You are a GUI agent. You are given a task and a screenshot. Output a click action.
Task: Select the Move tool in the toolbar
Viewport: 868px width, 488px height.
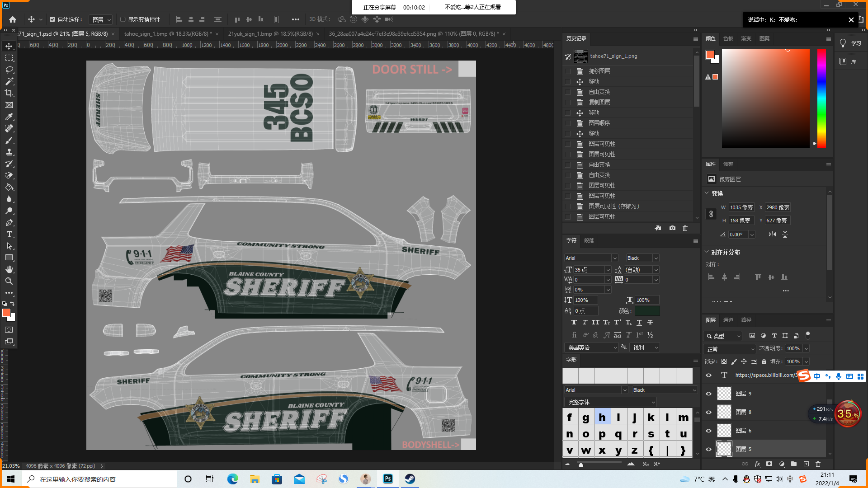point(9,46)
